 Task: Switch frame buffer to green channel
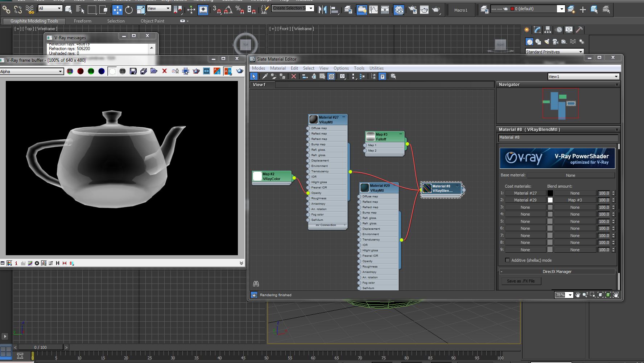[x=91, y=71]
